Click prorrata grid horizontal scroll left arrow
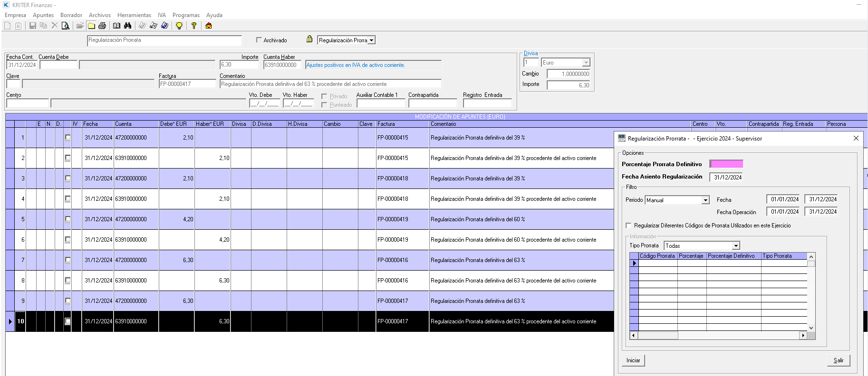Image resolution: width=868 pixels, height=376 pixels. click(x=633, y=335)
